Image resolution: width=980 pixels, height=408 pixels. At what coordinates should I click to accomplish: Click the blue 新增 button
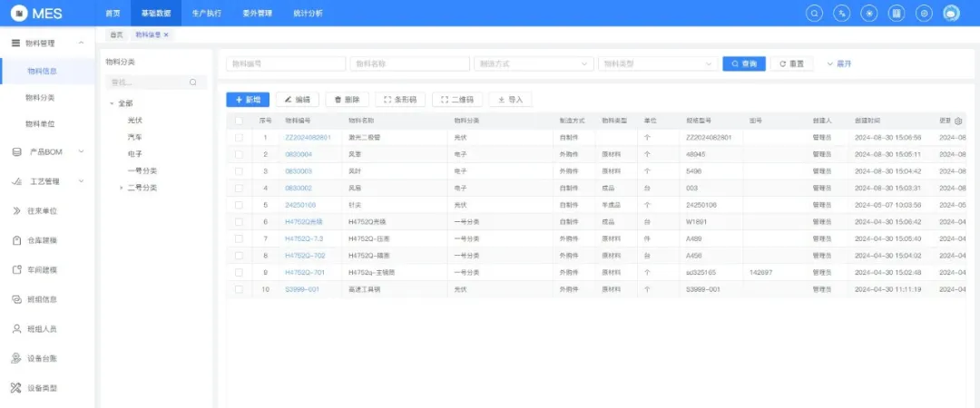click(248, 100)
